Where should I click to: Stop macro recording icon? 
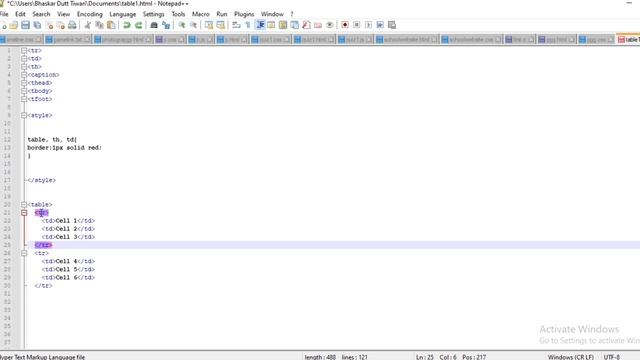coord(357,25)
